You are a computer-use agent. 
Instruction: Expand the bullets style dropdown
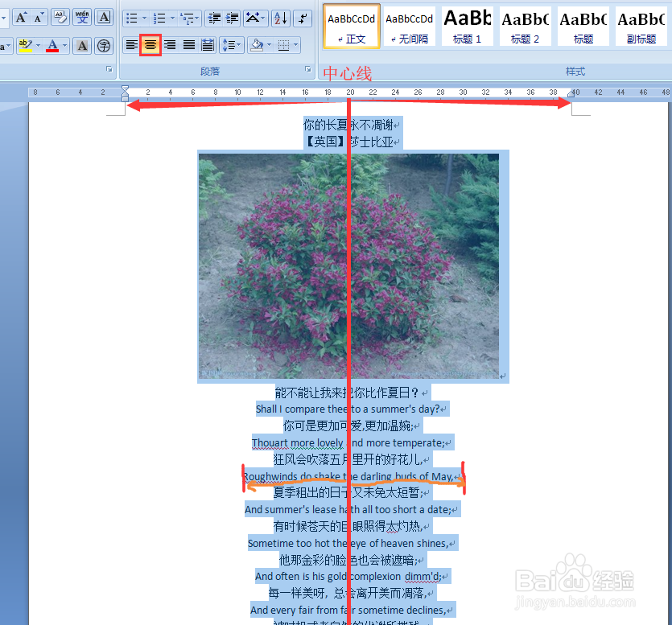(x=144, y=19)
